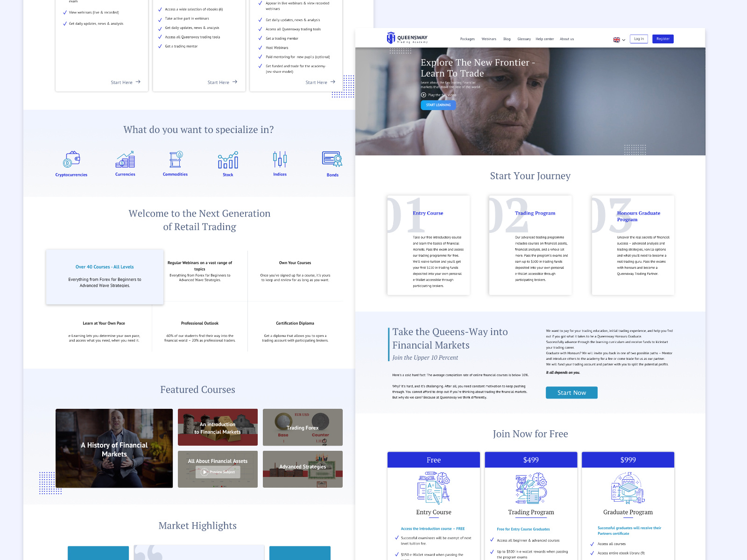Viewport: 747px width, 560px height.
Task: Click the Entry Course illustration in the Free plan
Action: click(434, 488)
